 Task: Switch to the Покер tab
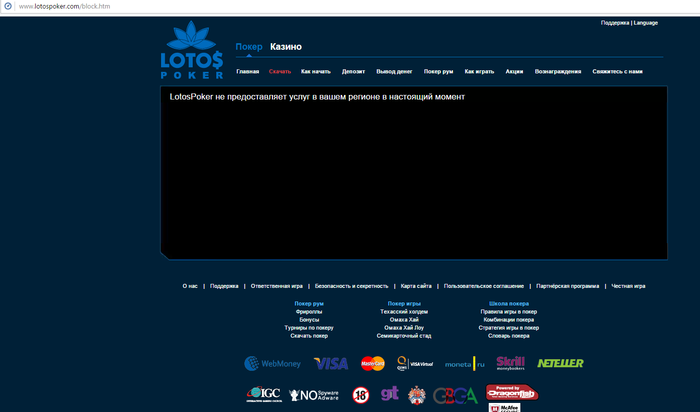click(x=249, y=46)
